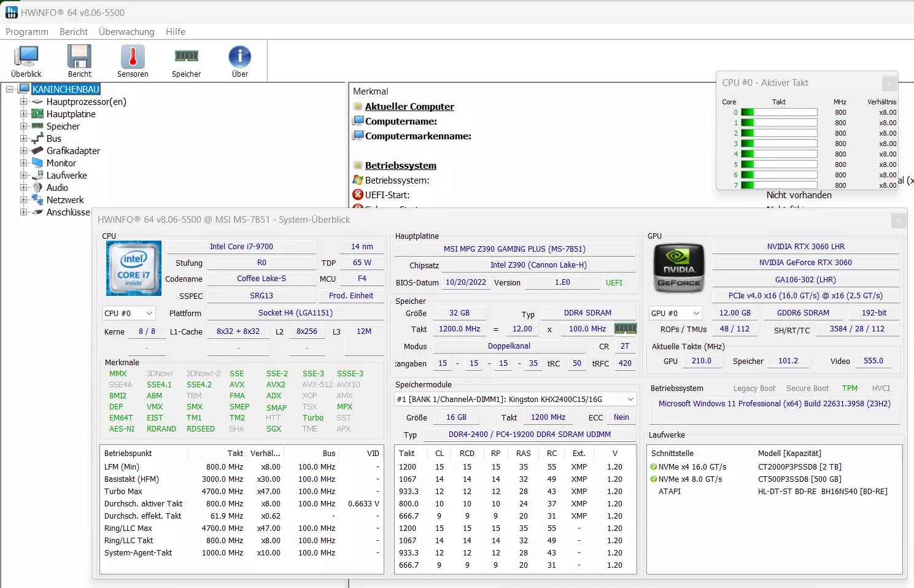Open the Überwachung menu
The image size is (914, 588).
click(126, 31)
